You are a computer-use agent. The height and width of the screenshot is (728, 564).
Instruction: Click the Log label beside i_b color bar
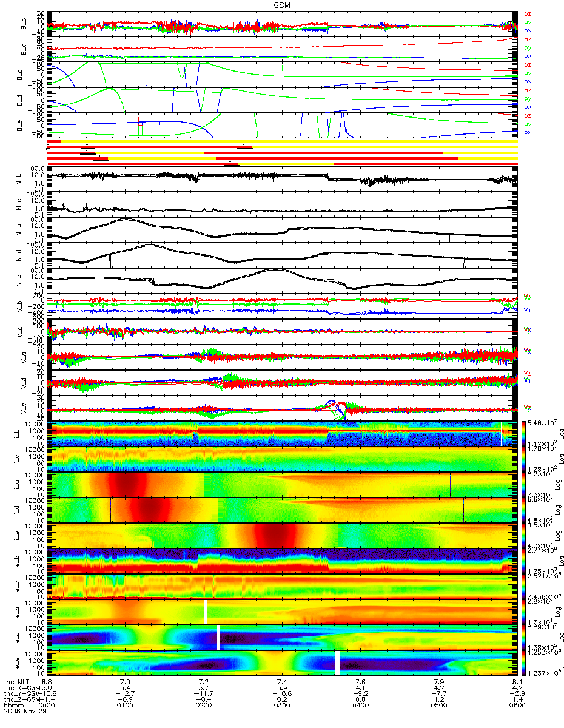coord(560,433)
